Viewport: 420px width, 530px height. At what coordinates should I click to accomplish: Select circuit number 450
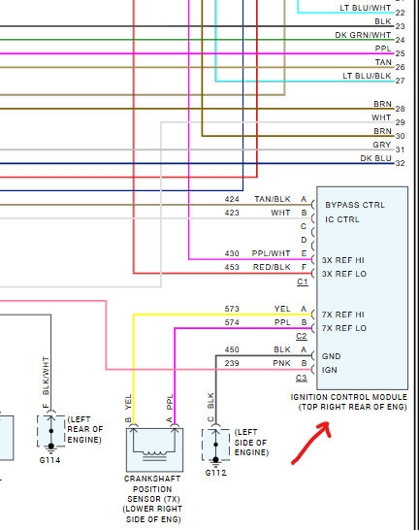[x=232, y=349]
